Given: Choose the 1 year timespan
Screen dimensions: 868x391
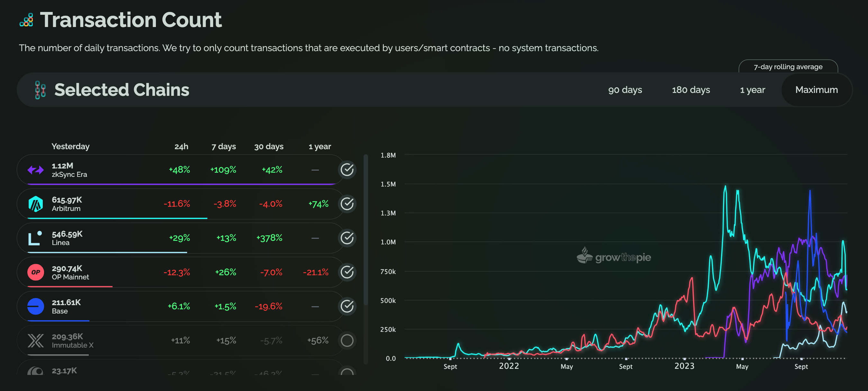Looking at the screenshot, I should (x=752, y=90).
